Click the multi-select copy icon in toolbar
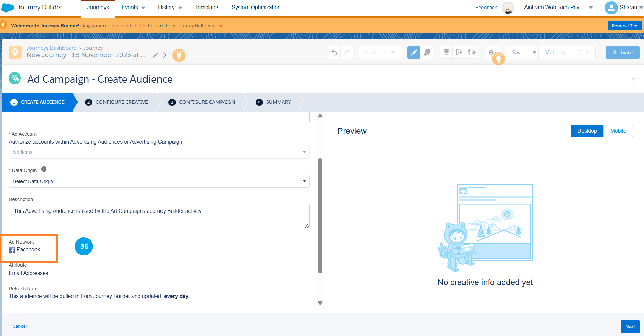Viewport: 644px width, 336px height. 427,53
